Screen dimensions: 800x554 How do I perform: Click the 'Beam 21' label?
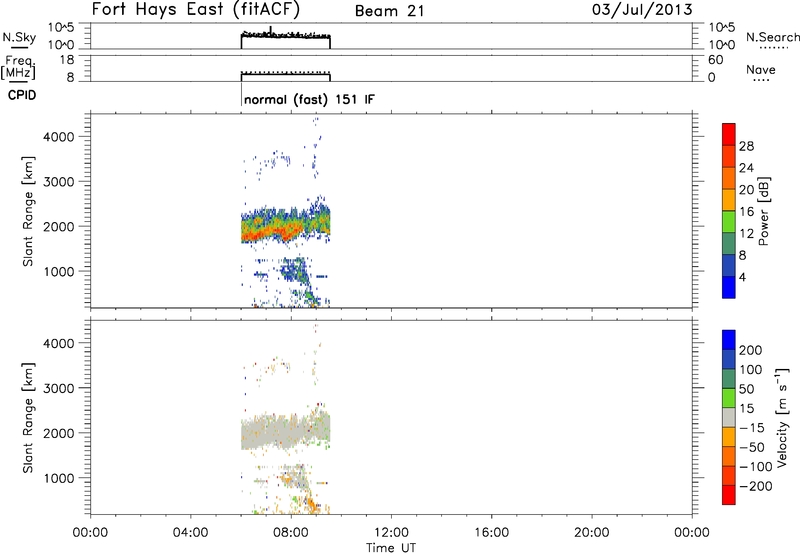pos(389,11)
